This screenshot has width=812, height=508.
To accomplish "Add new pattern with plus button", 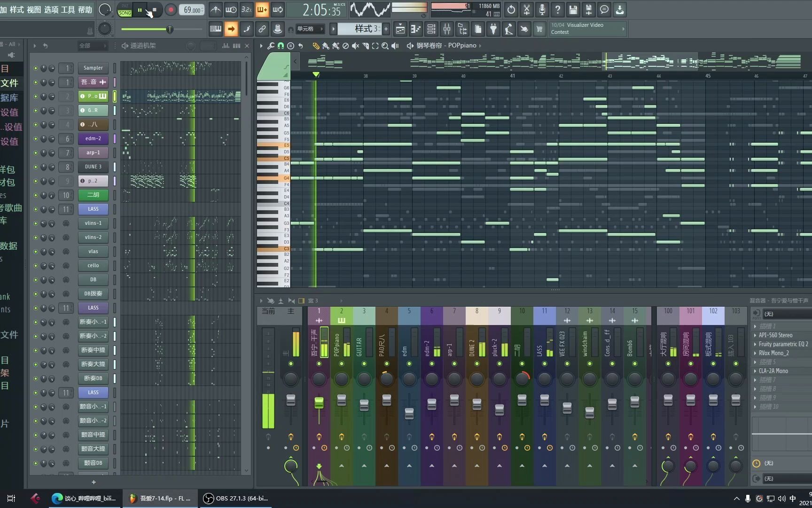I will coord(386,29).
